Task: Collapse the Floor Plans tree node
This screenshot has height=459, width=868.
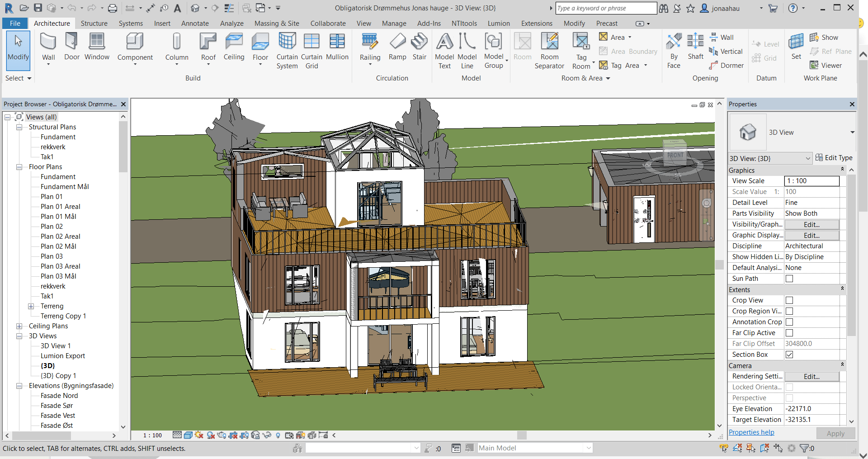Action: [x=19, y=167]
